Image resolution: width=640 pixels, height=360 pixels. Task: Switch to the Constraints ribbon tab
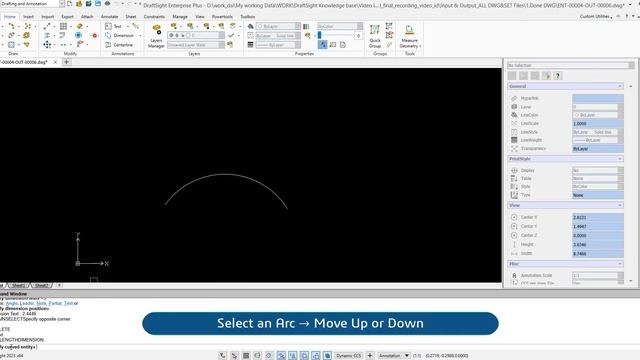154,17
